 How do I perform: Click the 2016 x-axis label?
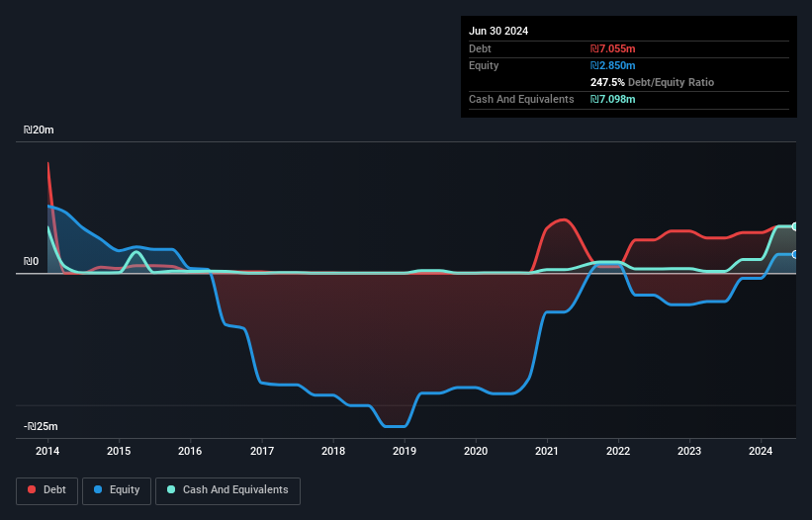tap(190, 451)
